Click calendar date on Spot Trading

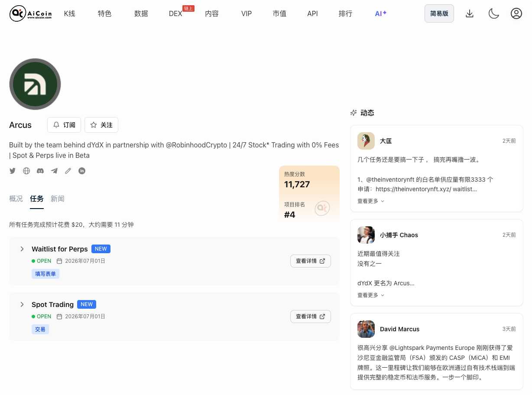click(x=81, y=317)
